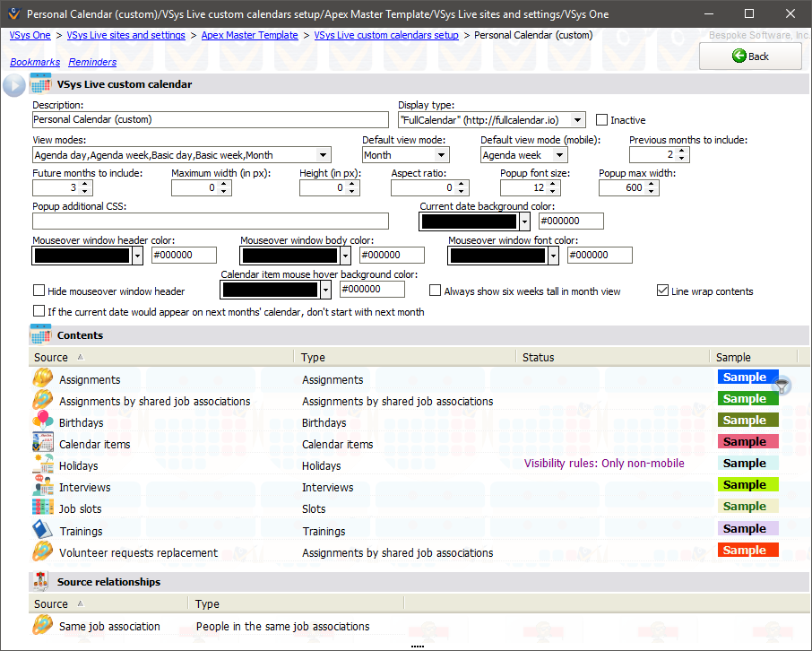812x651 pixels.
Task: Enable the Inactive checkbox
Action: pos(601,120)
